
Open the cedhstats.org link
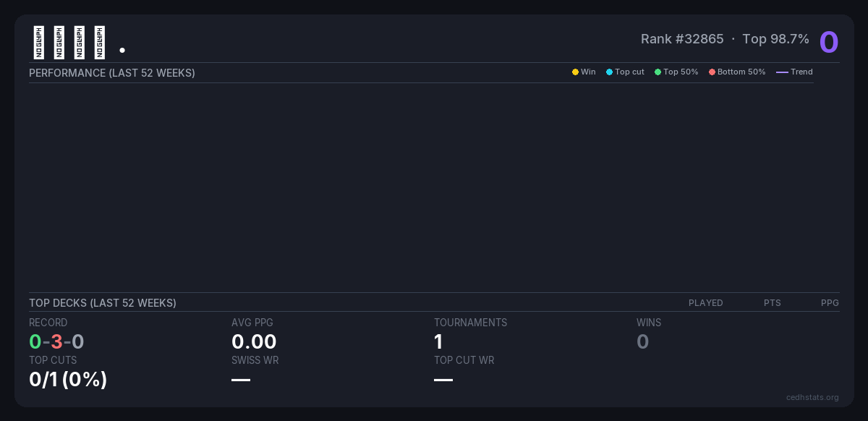click(x=812, y=397)
